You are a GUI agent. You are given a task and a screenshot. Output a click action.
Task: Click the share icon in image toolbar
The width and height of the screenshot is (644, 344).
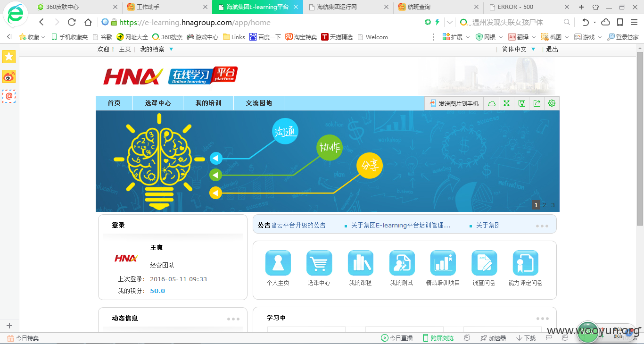[537, 103]
